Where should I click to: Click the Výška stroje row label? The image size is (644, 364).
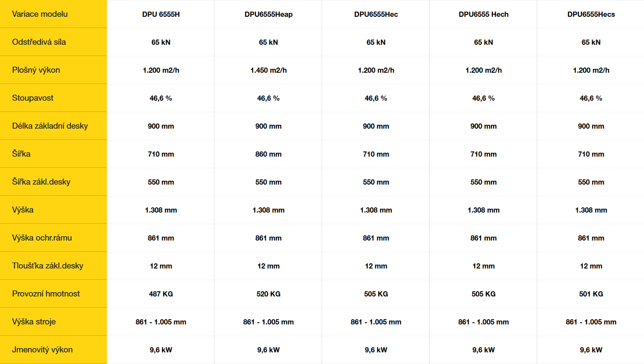tap(34, 321)
